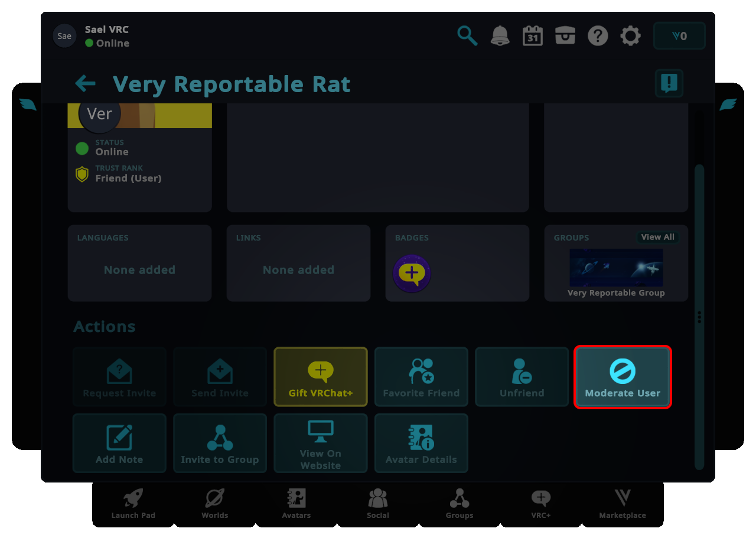Screen dimensions: 756x551
Task: Open the search magnifier icon
Action: 467,36
